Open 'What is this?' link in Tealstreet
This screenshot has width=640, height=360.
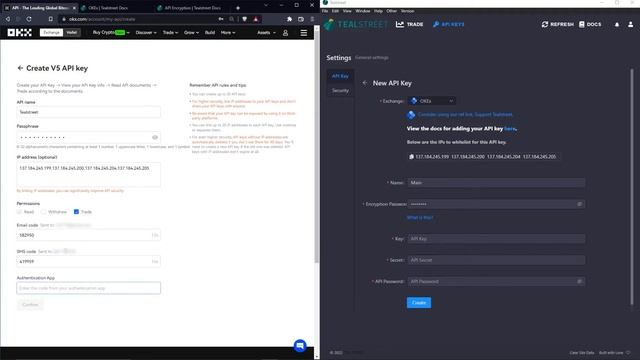point(420,218)
